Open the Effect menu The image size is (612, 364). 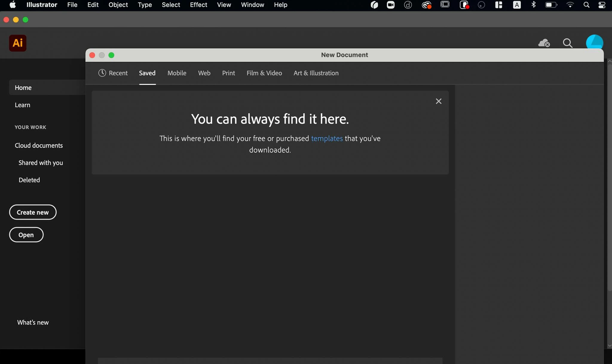tap(198, 5)
